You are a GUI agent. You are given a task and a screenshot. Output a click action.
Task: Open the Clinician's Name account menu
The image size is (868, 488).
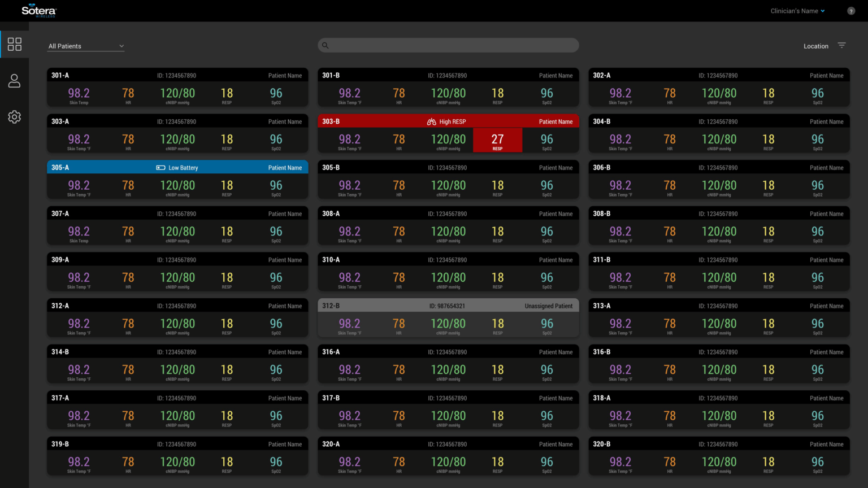pyautogui.click(x=797, y=11)
